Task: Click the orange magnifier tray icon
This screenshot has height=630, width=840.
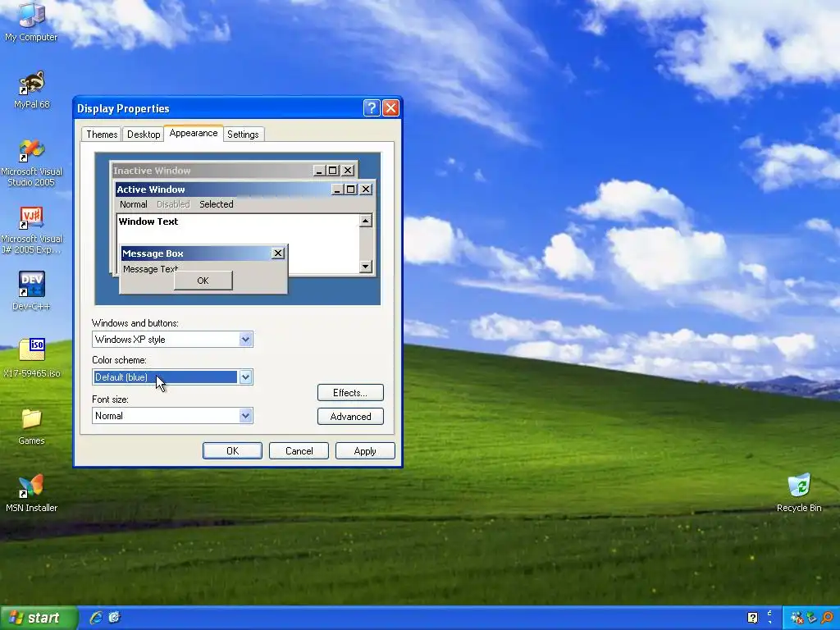Action: tap(828, 619)
